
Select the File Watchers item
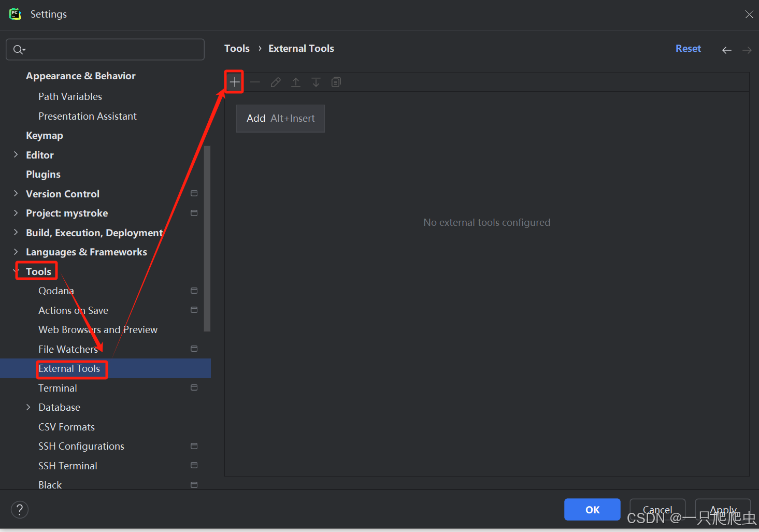68,349
